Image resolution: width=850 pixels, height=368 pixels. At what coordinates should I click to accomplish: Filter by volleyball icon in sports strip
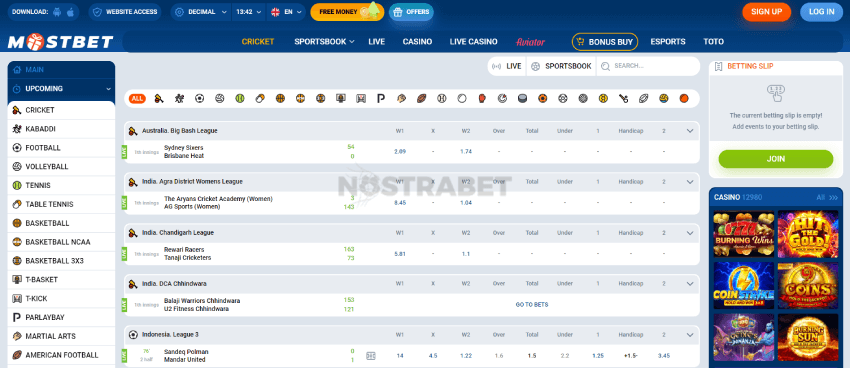pos(220,99)
